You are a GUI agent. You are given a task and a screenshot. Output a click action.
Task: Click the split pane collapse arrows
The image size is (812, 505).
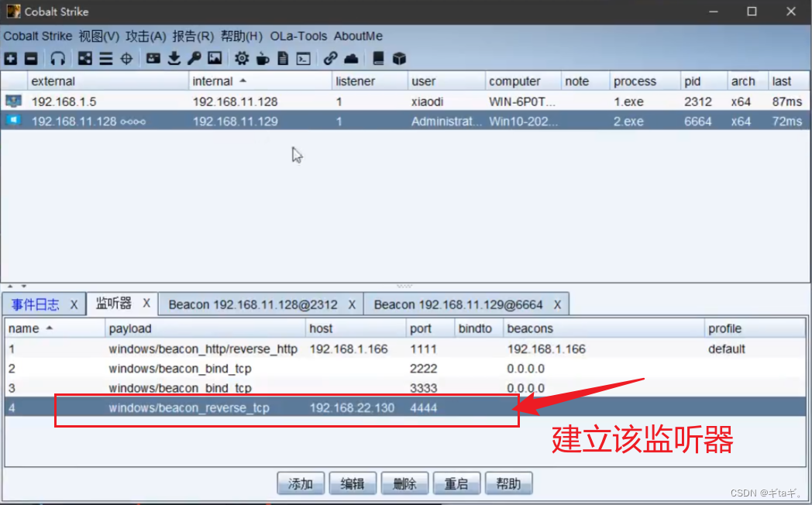coord(16,286)
